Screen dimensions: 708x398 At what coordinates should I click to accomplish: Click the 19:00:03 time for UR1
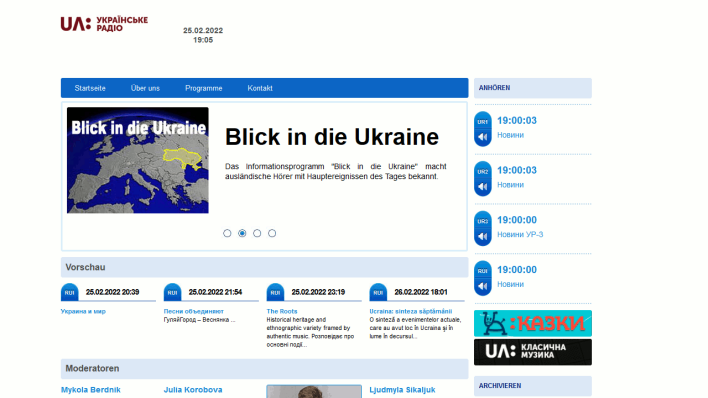pos(517,121)
